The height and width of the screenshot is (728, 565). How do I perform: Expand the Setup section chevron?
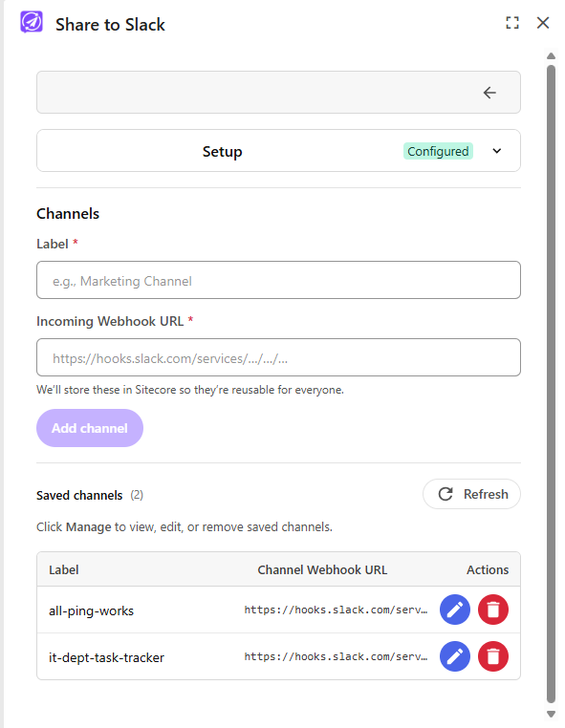pos(497,151)
